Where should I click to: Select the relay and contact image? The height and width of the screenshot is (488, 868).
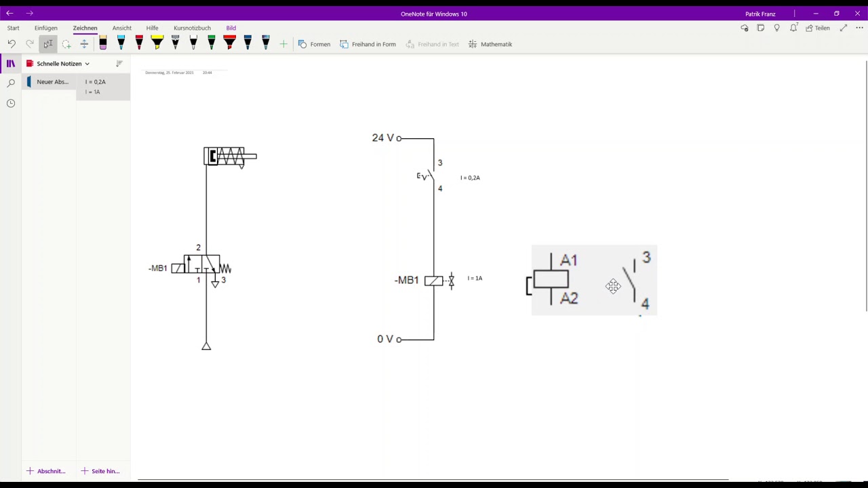[x=594, y=281]
